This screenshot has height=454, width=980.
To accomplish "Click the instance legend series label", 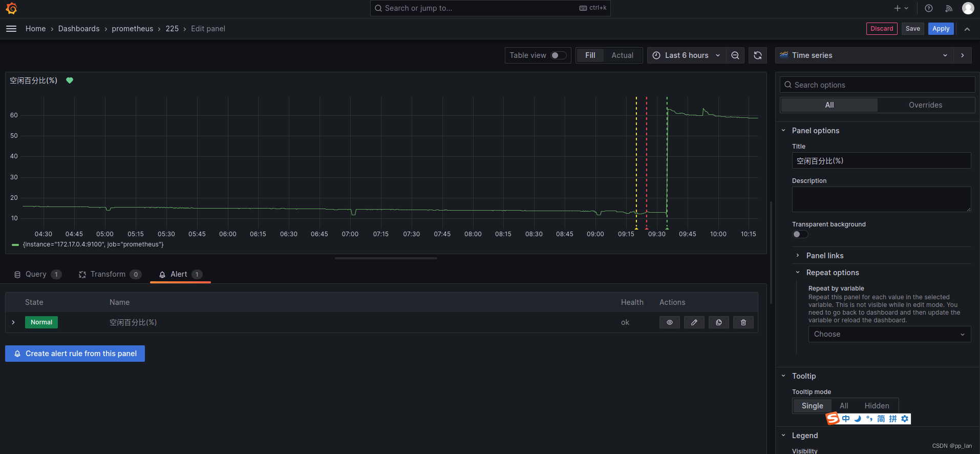I will click(x=93, y=244).
